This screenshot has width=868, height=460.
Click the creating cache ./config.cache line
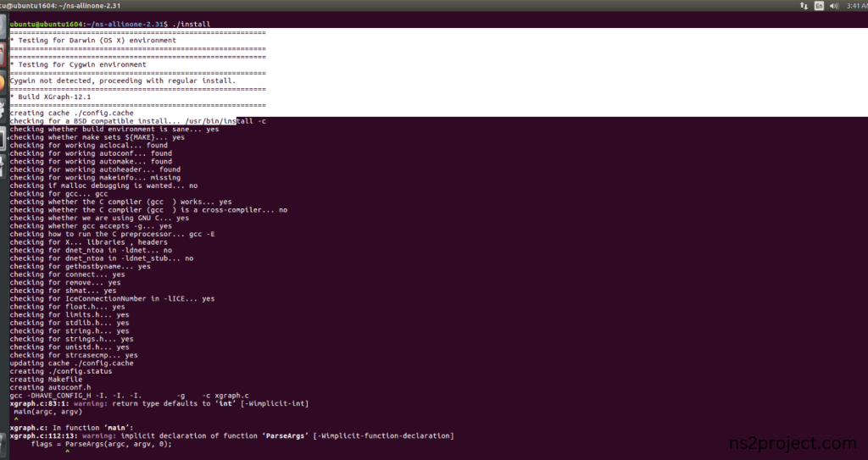pyautogui.click(x=72, y=113)
